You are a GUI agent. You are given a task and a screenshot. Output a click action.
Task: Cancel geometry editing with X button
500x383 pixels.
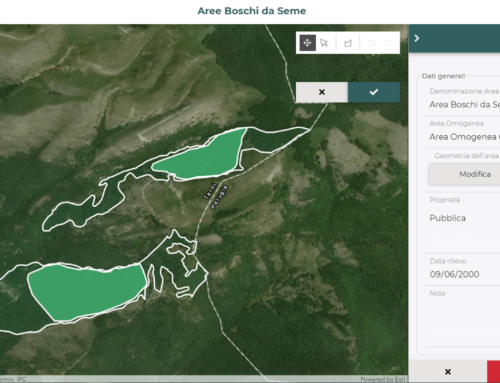click(x=322, y=92)
